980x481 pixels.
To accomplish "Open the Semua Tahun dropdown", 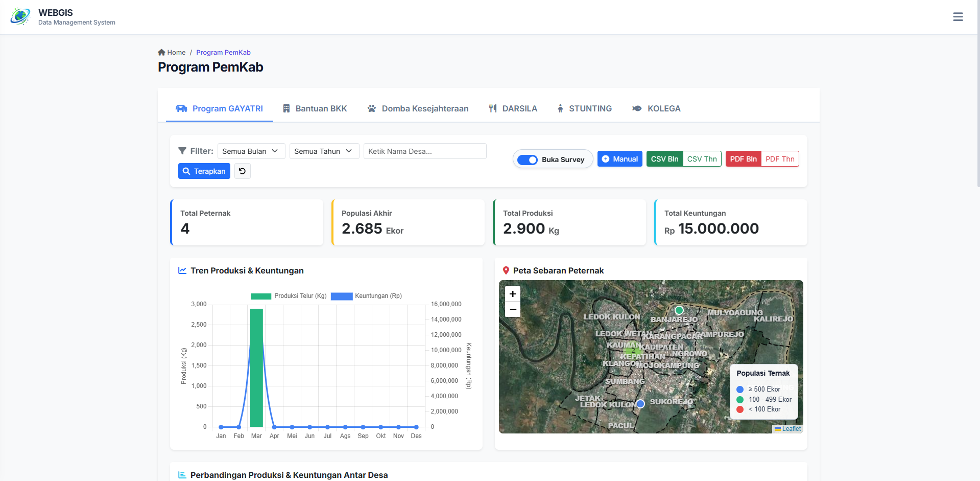I will (324, 151).
